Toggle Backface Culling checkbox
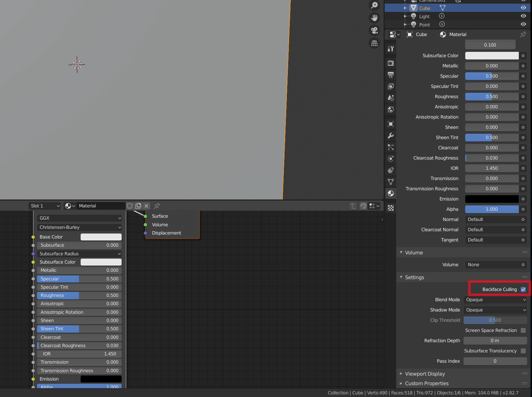The width and height of the screenshot is (532, 397). [x=523, y=289]
